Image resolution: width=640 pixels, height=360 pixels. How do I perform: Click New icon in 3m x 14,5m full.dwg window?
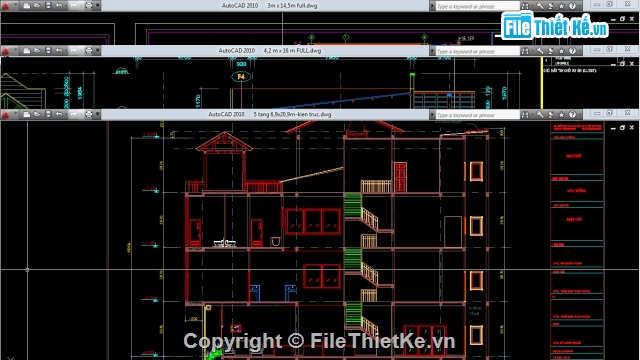coord(27,5)
